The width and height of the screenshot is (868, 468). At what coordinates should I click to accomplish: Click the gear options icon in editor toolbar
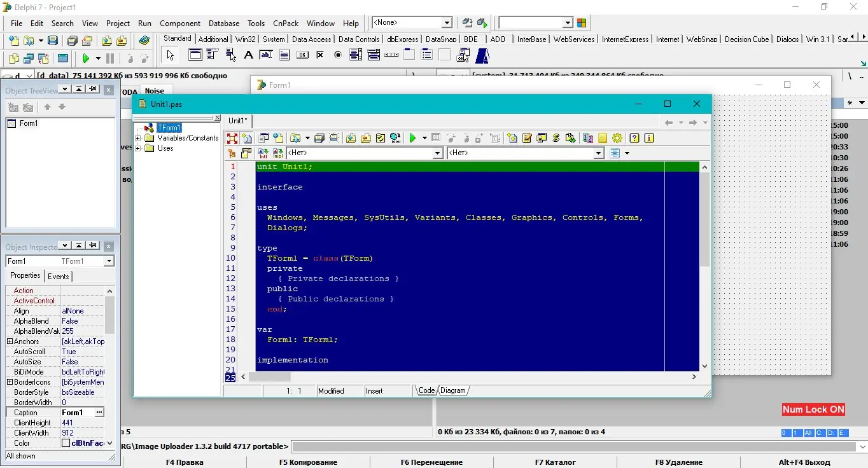click(x=617, y=138)
